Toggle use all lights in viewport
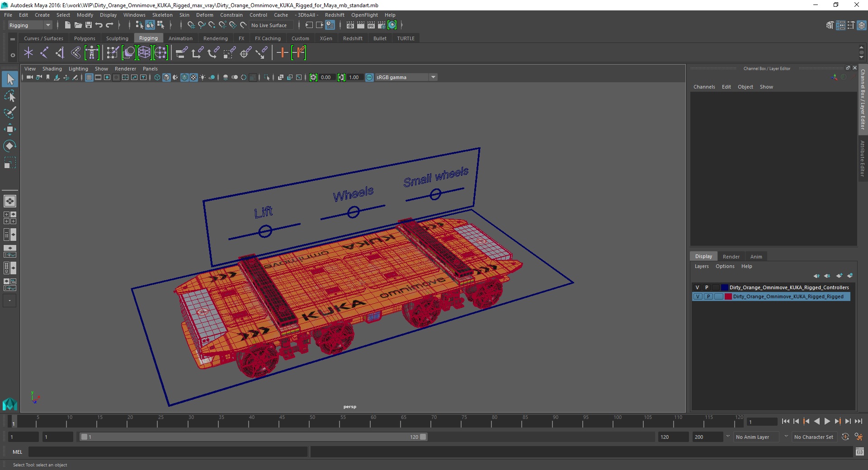Image resolution: width=868 pixels, height=470 pixels. point(203,77)
